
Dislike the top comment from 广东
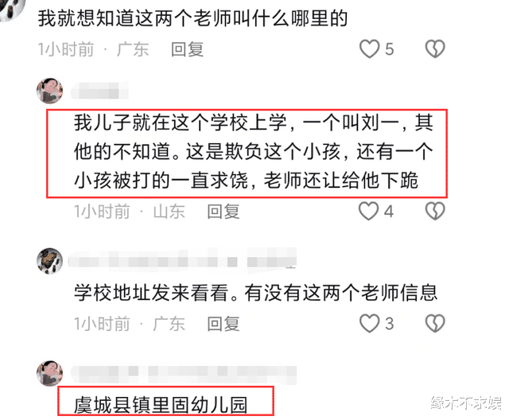435,49
